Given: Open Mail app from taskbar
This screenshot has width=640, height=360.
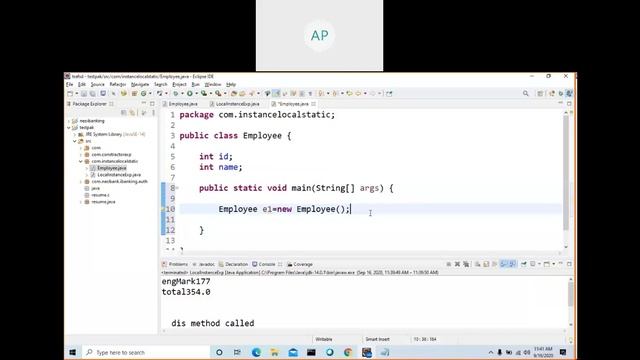Looking at the screenshot, I should (293, 352).
